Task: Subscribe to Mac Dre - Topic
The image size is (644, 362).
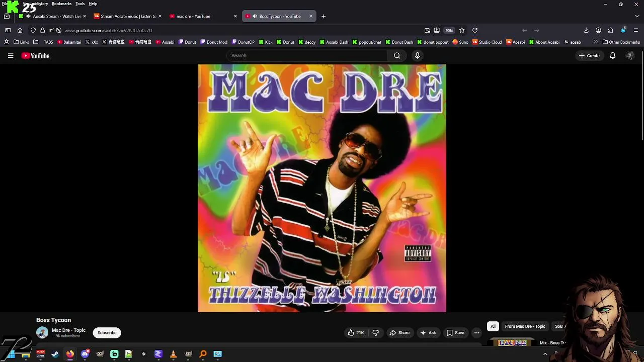Action: [107, 333]
